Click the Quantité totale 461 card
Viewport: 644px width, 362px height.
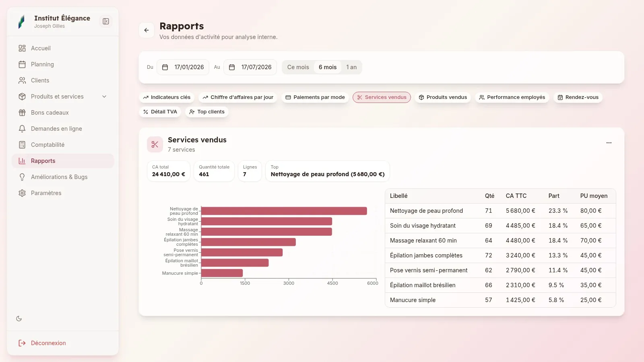[214, 171]
